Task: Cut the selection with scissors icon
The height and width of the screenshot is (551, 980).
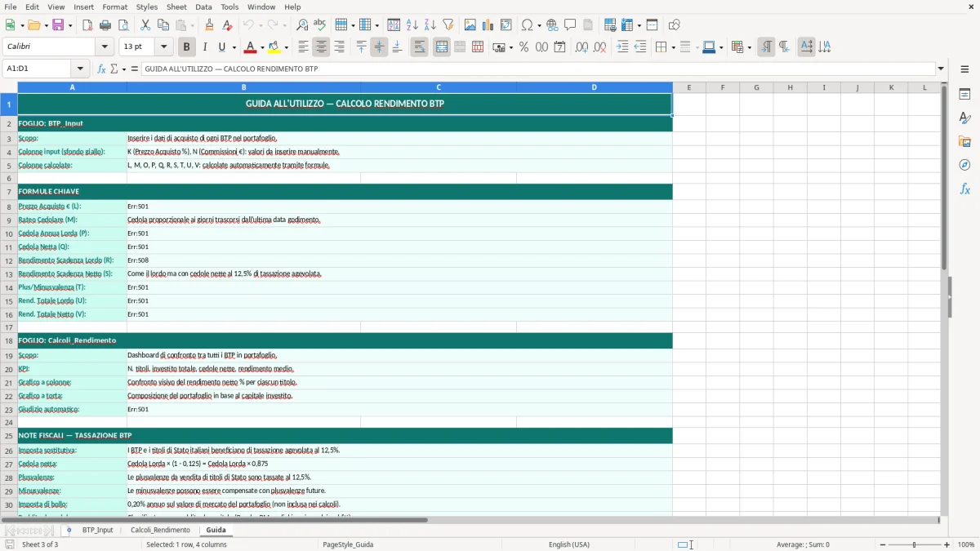Action: 145,25
